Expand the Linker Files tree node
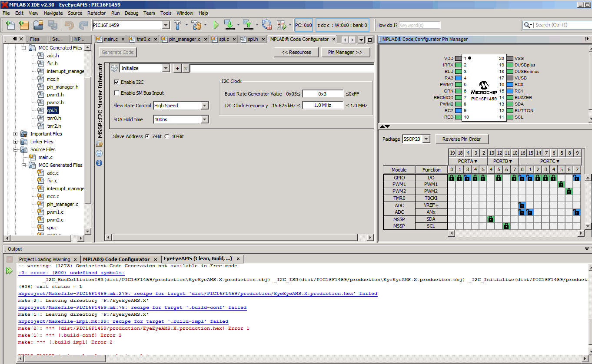This screenshot has height=364, width=592. pyautogui.click(x=16, y=142)
